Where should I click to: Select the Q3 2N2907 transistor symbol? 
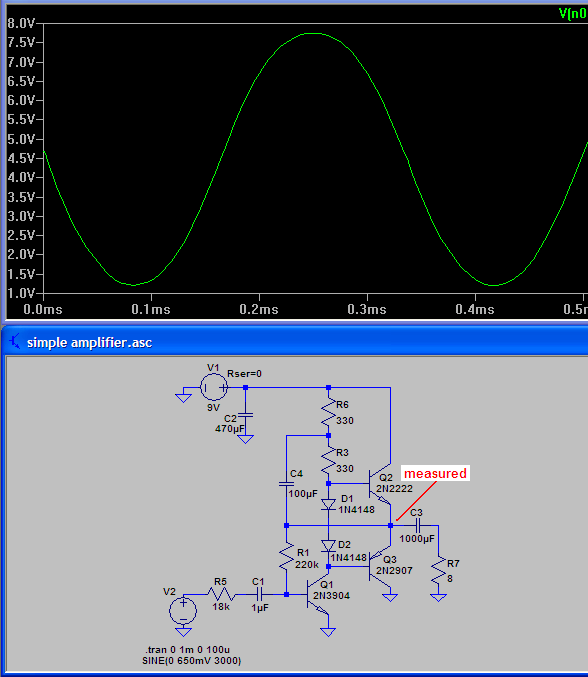click(379, 565)
